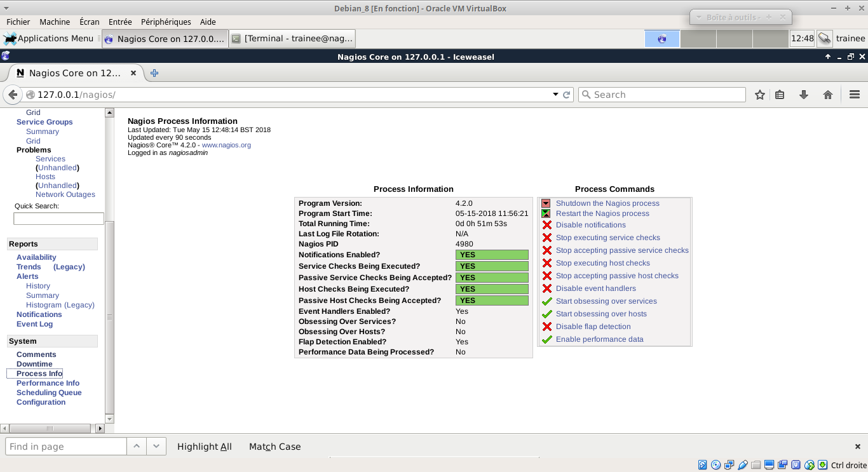Go to the home page icon
Viewport: 868px width, 472px height.
point(828,95)
